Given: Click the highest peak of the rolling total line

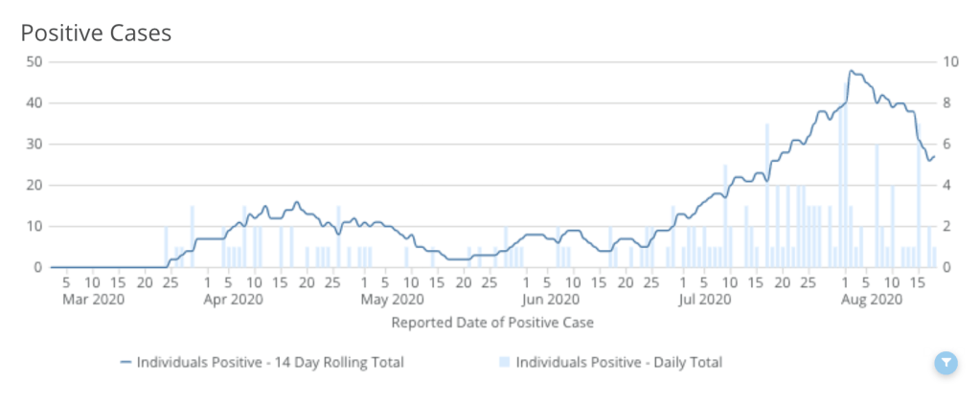Looking at the screenshot, I should pos(851,72).
